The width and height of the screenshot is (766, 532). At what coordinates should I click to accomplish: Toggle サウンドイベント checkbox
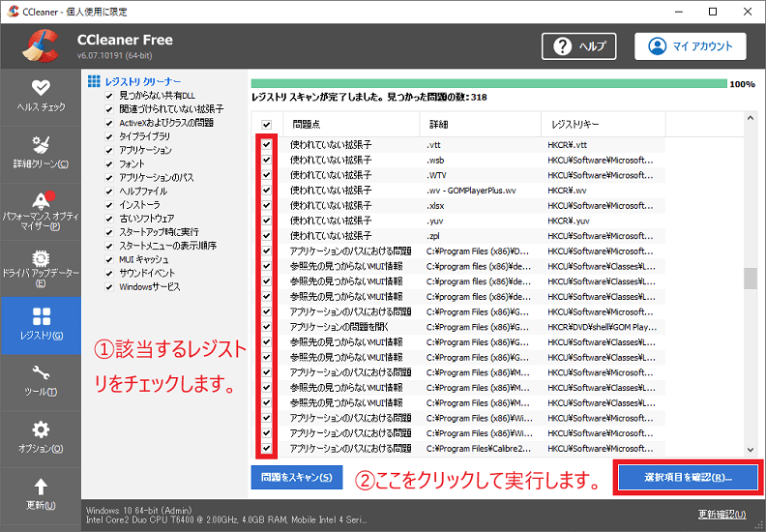point(109,274)
